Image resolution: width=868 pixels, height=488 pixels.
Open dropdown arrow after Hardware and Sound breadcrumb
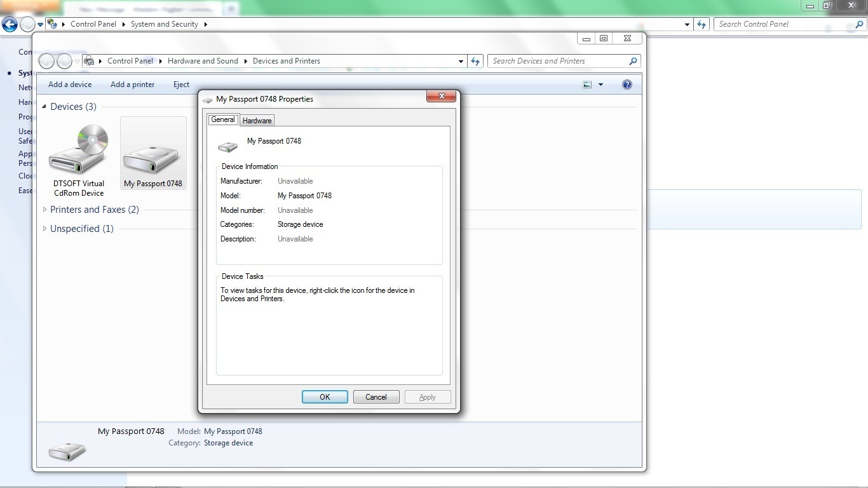(246, 61)
